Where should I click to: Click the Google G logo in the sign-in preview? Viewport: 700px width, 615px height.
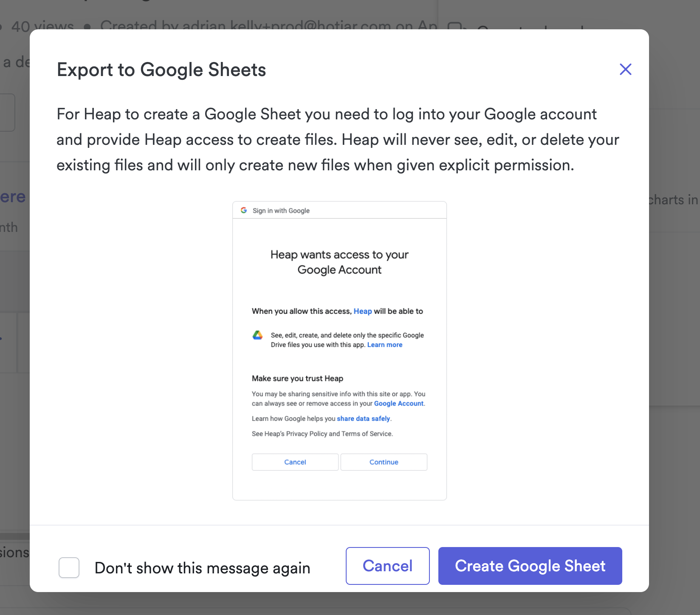(x=244, y=210)
